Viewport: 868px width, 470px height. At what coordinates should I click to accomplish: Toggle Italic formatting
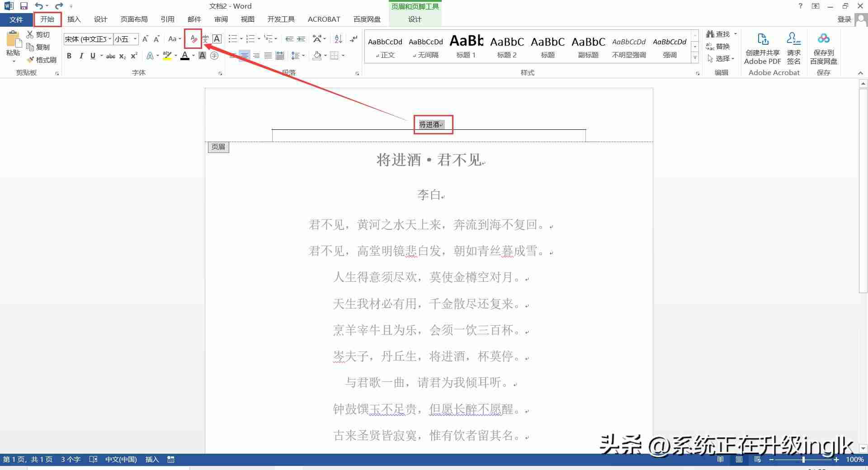[x=81, y=56]
